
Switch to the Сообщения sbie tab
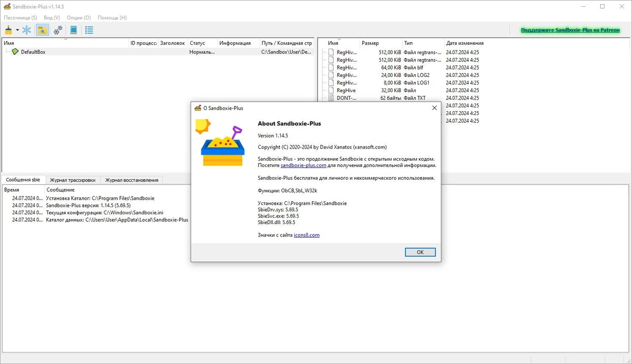pyautogui.click(x=23, y=180)
